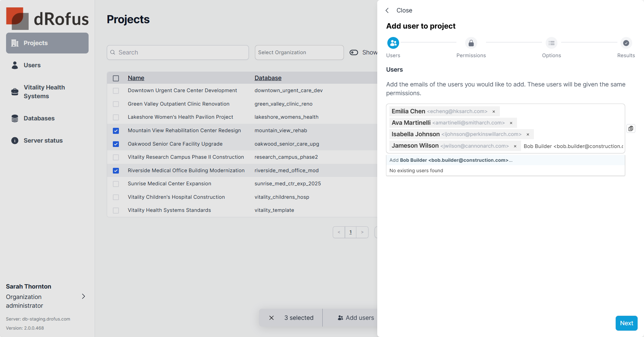The width and height of the screenshot is (644, 337).
Task: Remove Emilia Chen from user list
Action: pyautogui.click(x=494, y=112)
